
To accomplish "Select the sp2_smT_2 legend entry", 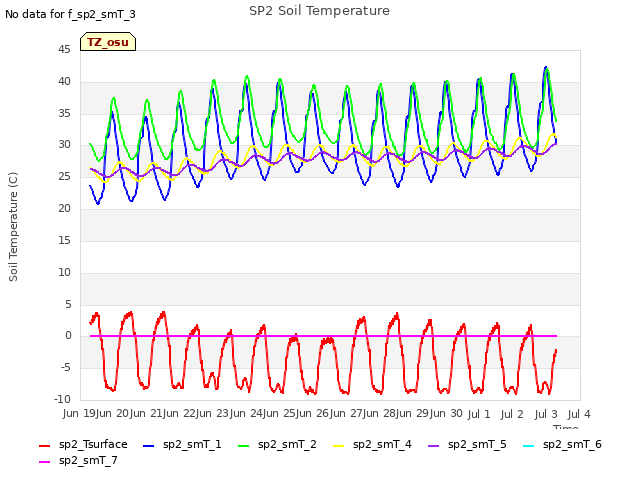I will [x=277, y=444].
